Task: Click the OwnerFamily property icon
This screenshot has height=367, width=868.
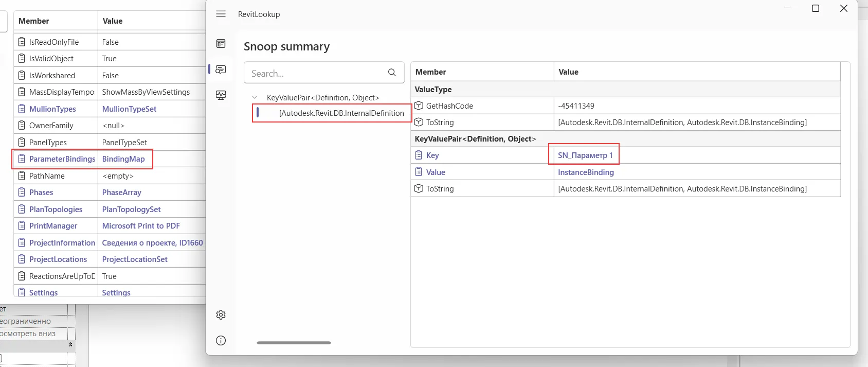Action: pos(22,125)
